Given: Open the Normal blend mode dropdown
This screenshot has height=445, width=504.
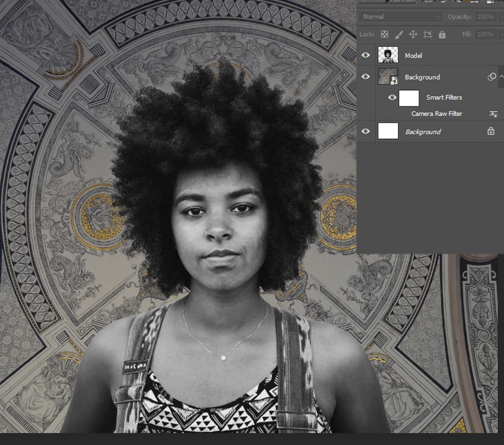Looking at the screenshot, I should click(x=400, y=17).
